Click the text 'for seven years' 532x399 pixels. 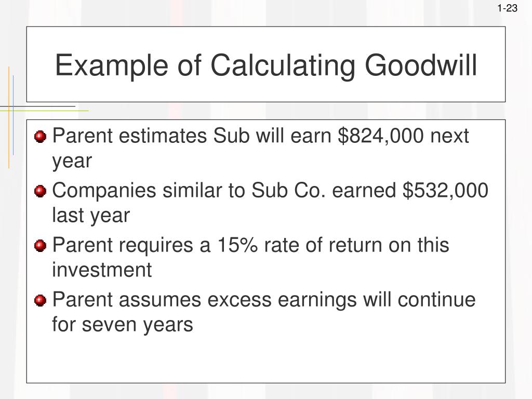pyautogui.click(x=123, y=324)
